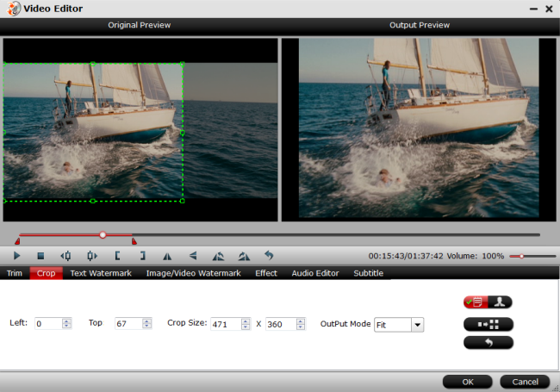Click the Original Preview heading
The image size is (560, 392).
140,25
